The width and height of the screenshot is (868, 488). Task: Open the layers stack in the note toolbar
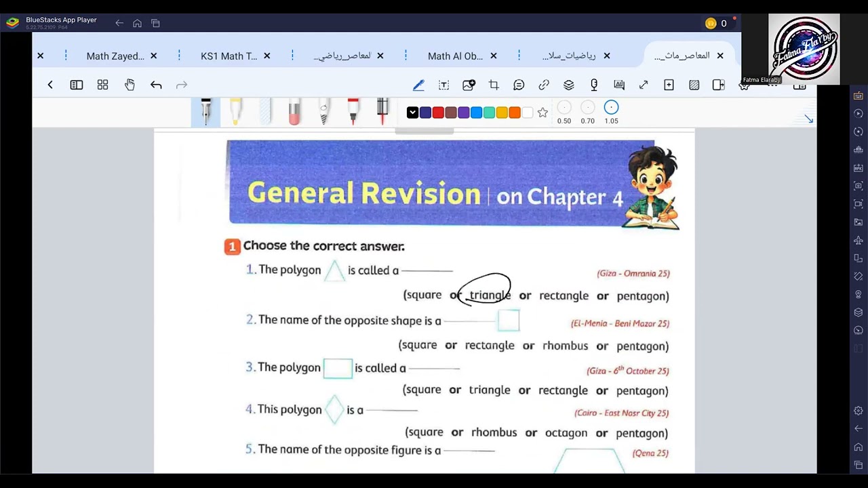[569, 85]
